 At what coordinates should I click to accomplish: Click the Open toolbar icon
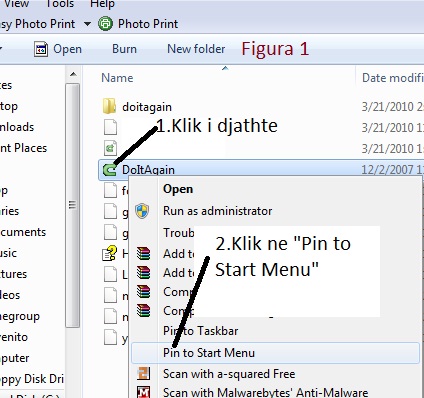pos(41,49)
